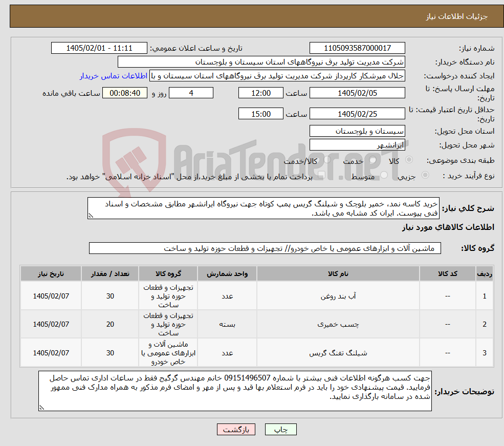Viewport: 504px width, 446px height.
Task: Click the گروه کالا column header
Action: pos(168,273)
